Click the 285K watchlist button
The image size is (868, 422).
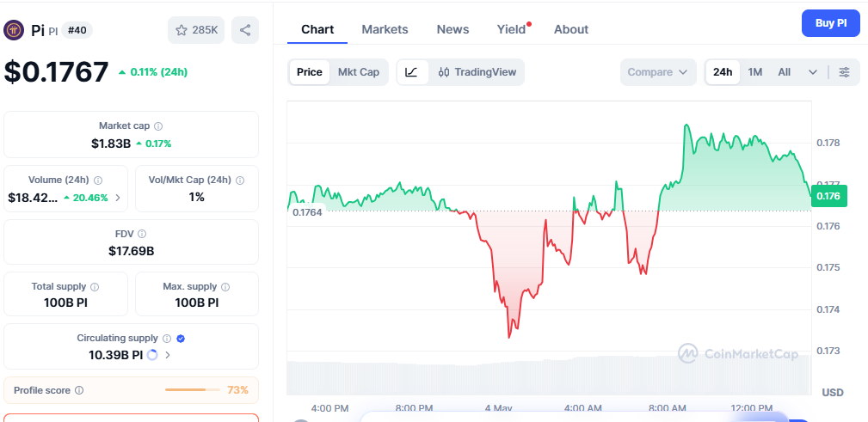(196, 30)
